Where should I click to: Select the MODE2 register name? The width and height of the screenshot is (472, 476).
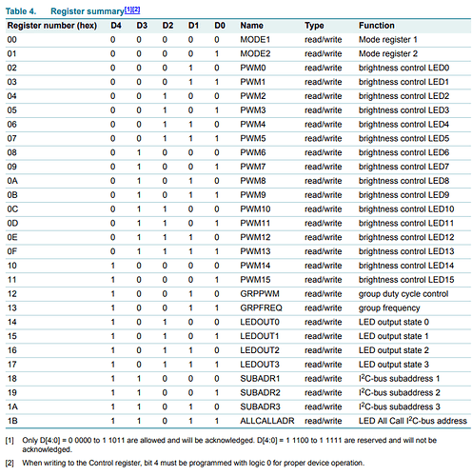tap(255, 53)
